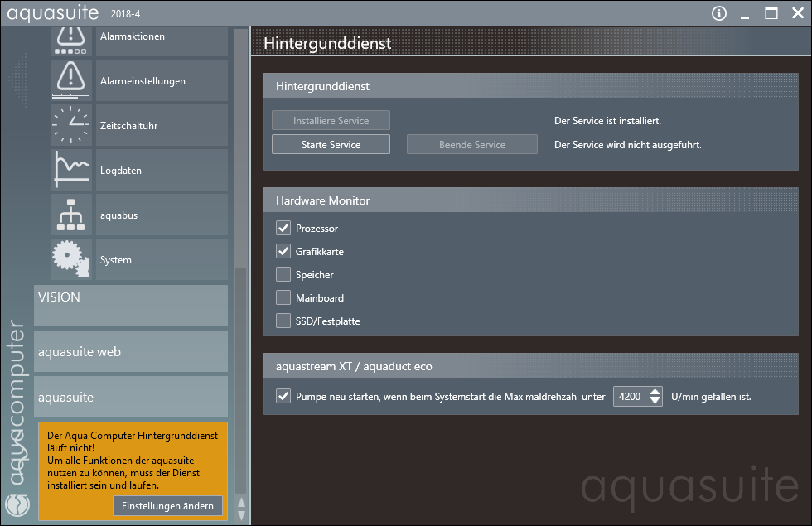This screenshot has height=526, width=812.
Task: Click the Alarmeinstellungen warning icon
Action: (72, 81)
